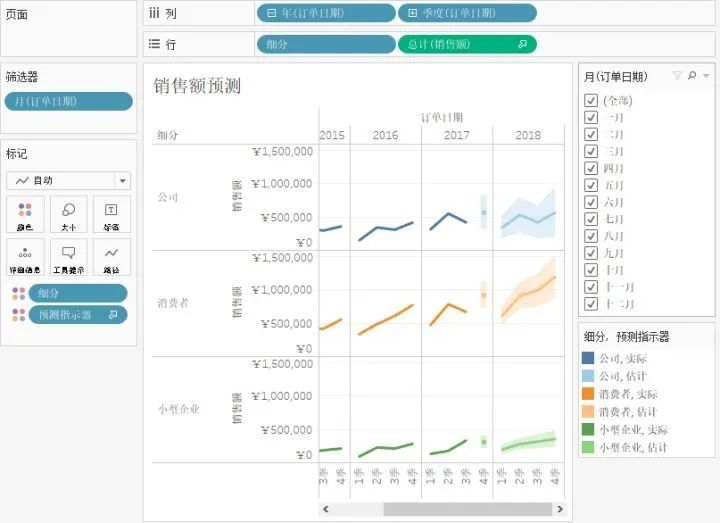Click the 小型企业, 估计 legend color swatch
This screenshot has width=720, height=523.
(x=588, y=447)
